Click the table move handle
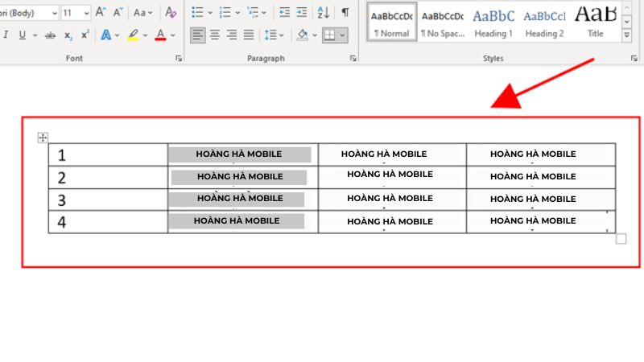Image resolution: width=644 pixels, height=362 pixels. point(43,138)
